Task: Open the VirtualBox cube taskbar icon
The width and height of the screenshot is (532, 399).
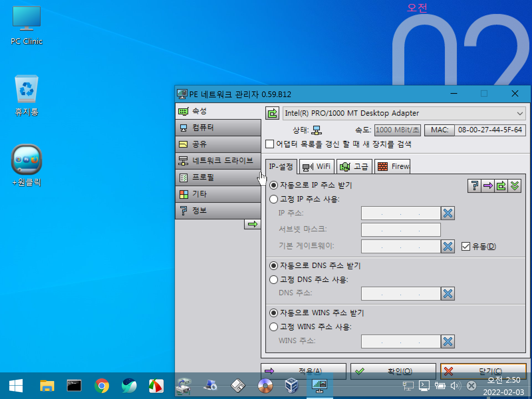Action: pyautogui.click(x=292, y=386)
